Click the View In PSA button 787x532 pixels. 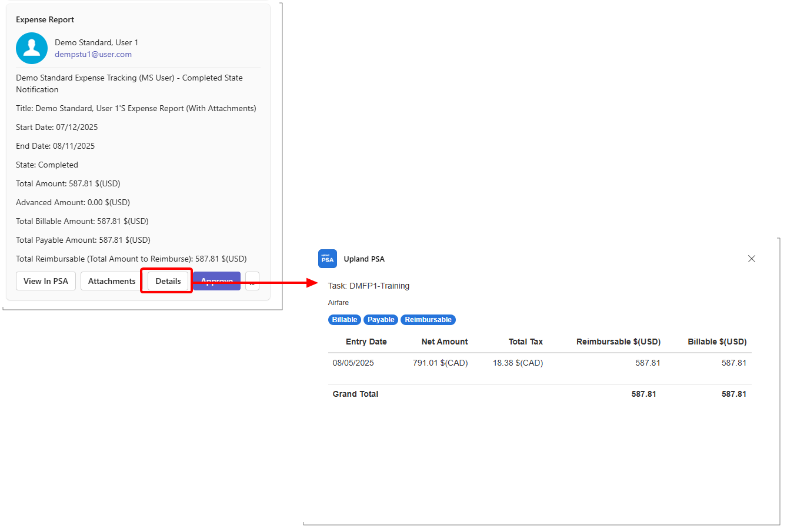(x=45, y=281)
